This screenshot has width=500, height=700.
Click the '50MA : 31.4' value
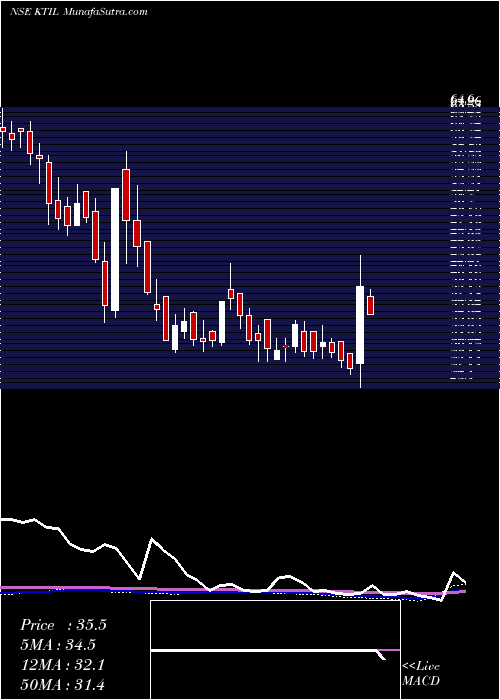(x=62, y=685)
